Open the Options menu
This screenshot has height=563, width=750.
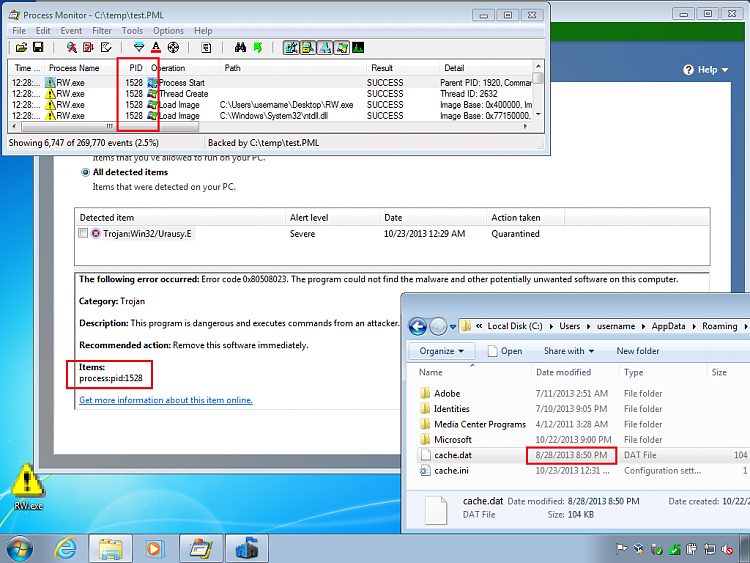tap(168, 31)
